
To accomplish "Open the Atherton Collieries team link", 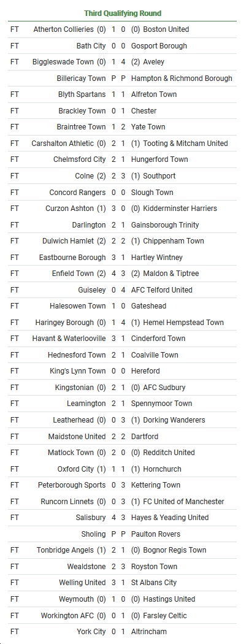I will [x=64, y=29].
